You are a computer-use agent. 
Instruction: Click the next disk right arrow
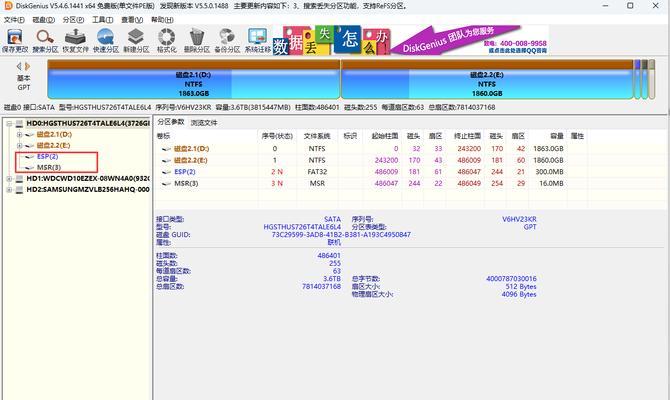tap(27, 66)
